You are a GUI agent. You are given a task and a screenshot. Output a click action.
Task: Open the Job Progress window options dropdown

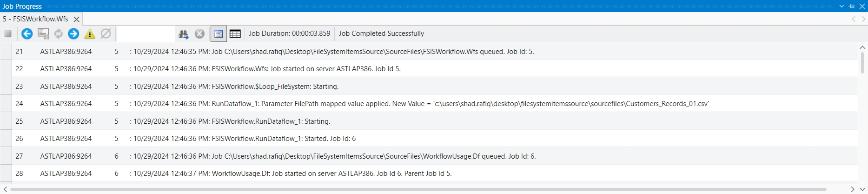coord(842,6)
